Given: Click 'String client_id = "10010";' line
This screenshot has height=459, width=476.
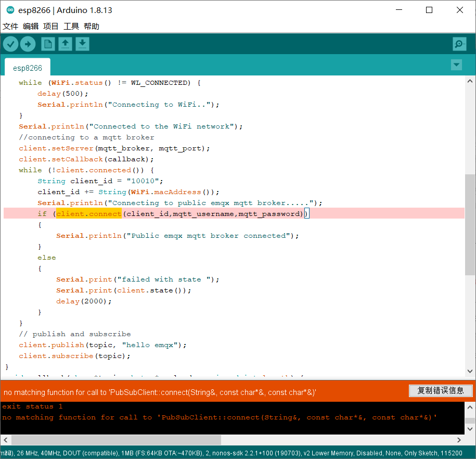Looking at the screenshot, I should 100,181.
